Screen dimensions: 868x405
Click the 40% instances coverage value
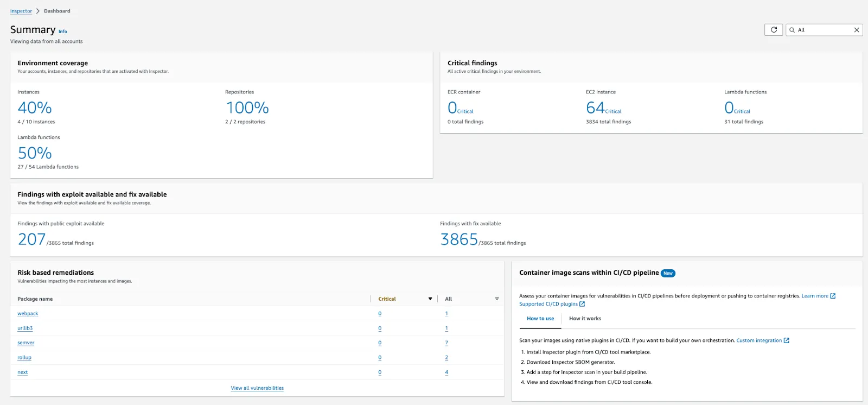[x=35, y=108]
